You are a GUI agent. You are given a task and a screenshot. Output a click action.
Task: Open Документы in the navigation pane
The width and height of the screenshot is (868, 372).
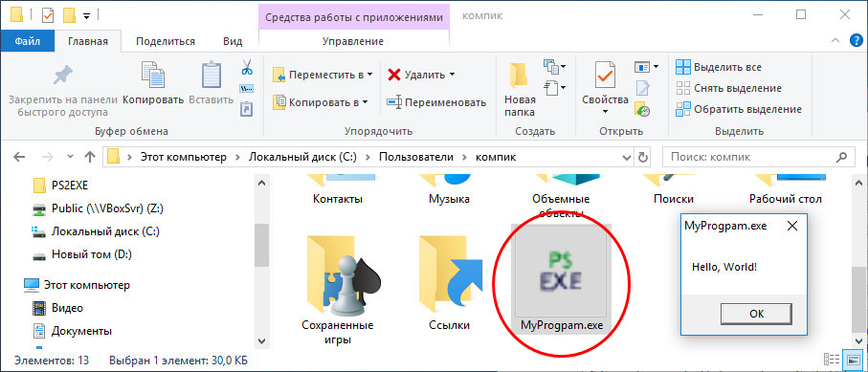[x=81, y=331]
